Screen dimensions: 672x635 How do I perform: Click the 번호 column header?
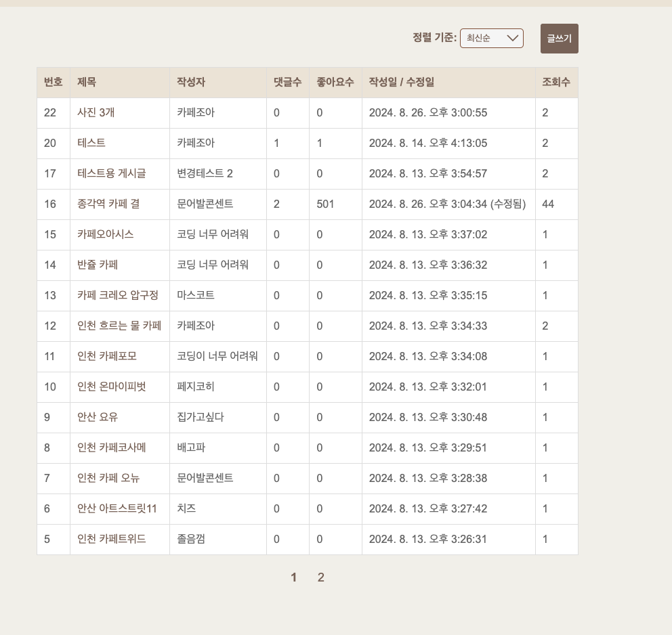click(53, 82)
